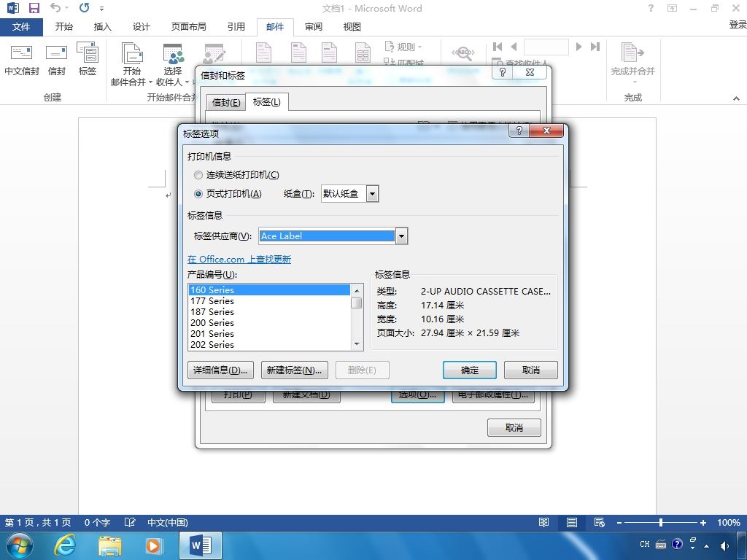Open the Design ribbon tab

click(x=141, y=27)
